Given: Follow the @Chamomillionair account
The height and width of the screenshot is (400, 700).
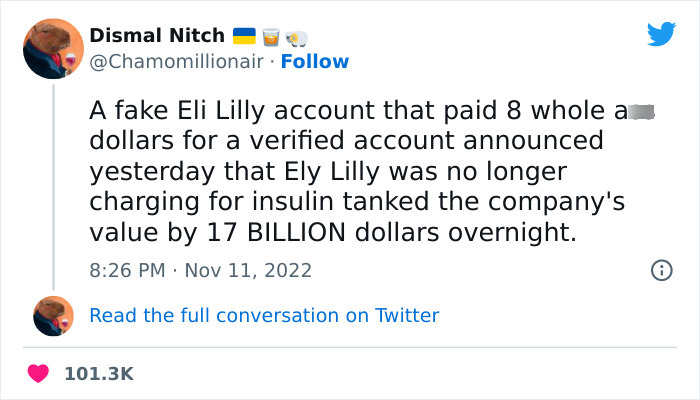Looking at the screenshot, I should 315,61.
